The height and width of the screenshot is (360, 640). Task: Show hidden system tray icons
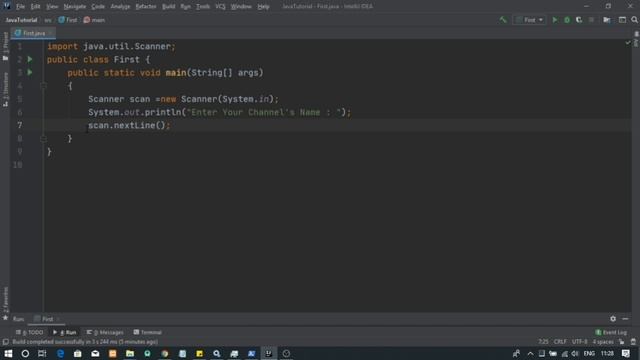(530, 353)
